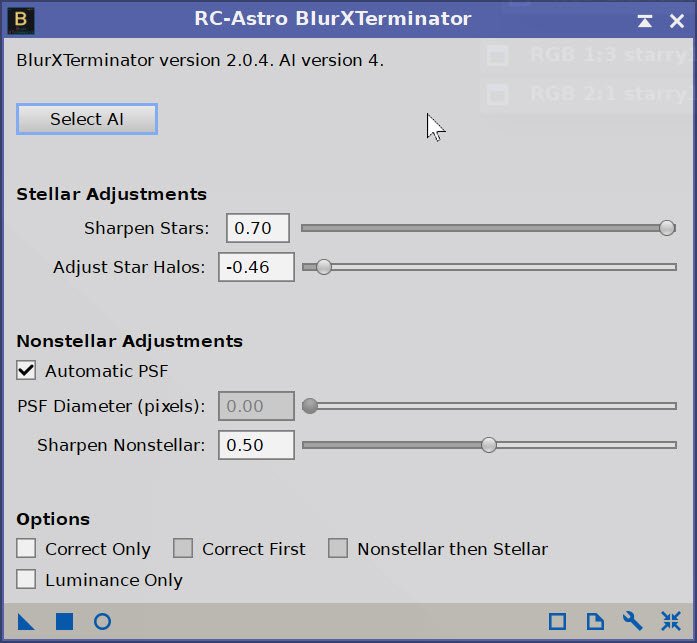Click the Sharpen Stars slider handle
697x643 pixels.
pos(667,228)
